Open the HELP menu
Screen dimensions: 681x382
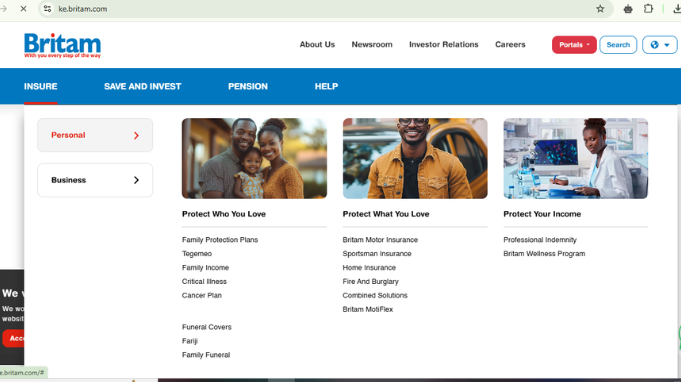pyautogui.click(x=326, y=86)
